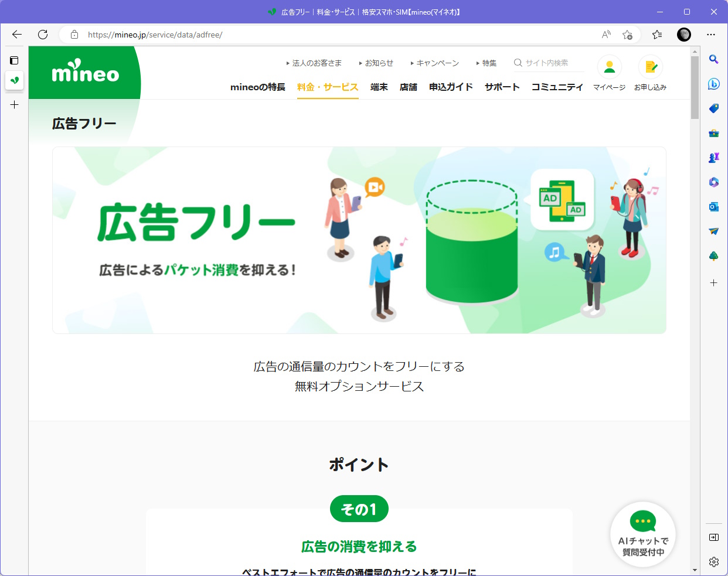Click the scrollbar up arrow
This screenshot has height=576, width=728.
pyautogui.click(x=695, y=51)
